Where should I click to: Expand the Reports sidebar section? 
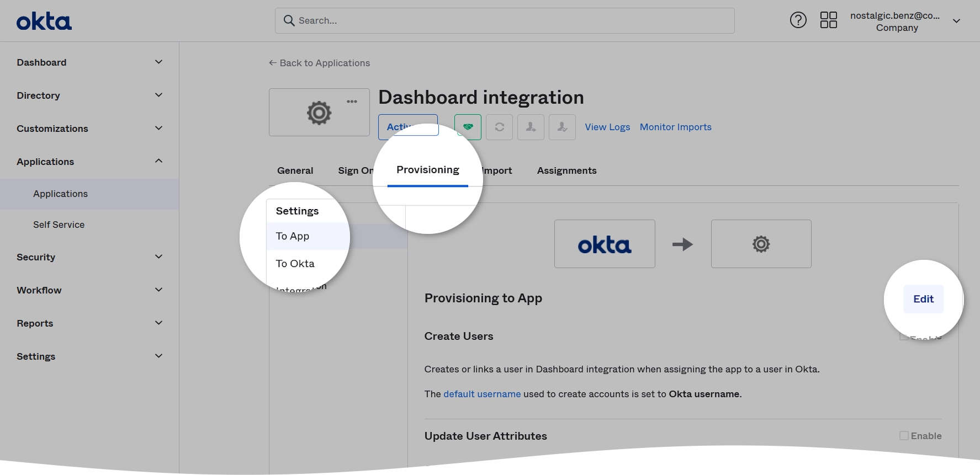tap(89, 323)
